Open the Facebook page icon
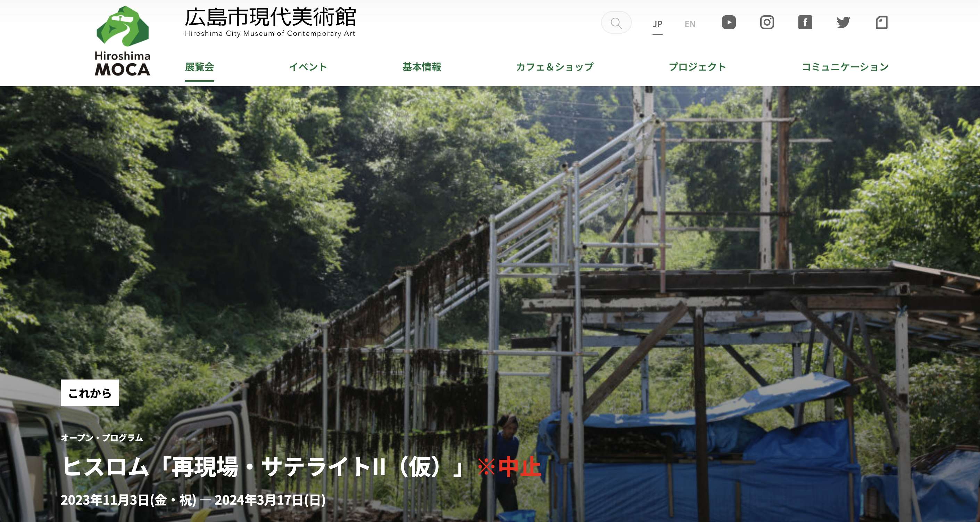 tap(805, 23)
